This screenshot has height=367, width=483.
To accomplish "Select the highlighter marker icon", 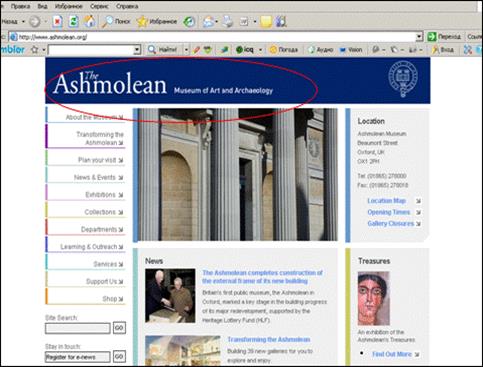I will (197, 50).
